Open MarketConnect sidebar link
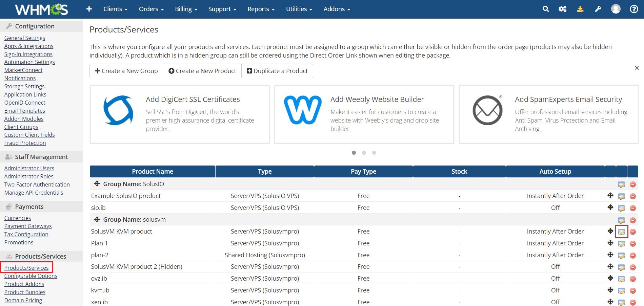Image resolution: width=644 pixels, height=306 pixels. pos(23,70)
